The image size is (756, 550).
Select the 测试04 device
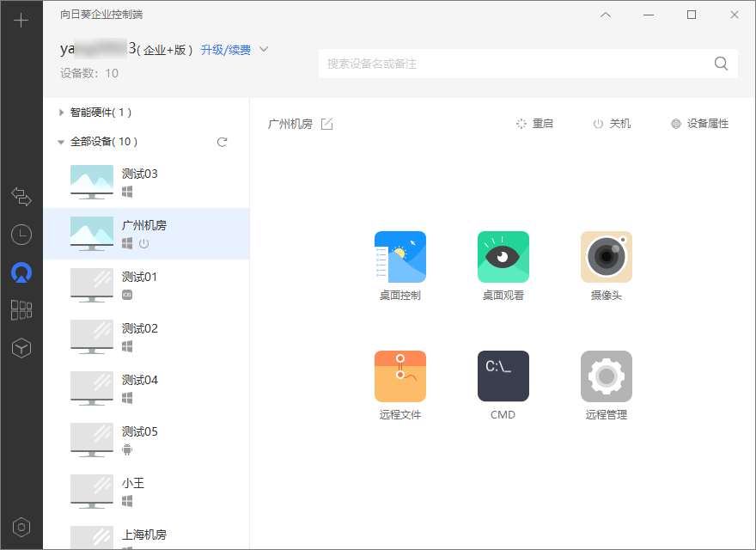pyautogui.click(x=147, y=388)
